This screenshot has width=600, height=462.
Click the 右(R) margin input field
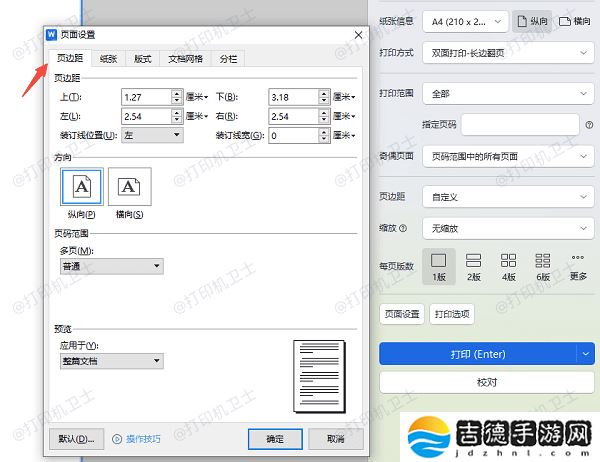(293, 116)
